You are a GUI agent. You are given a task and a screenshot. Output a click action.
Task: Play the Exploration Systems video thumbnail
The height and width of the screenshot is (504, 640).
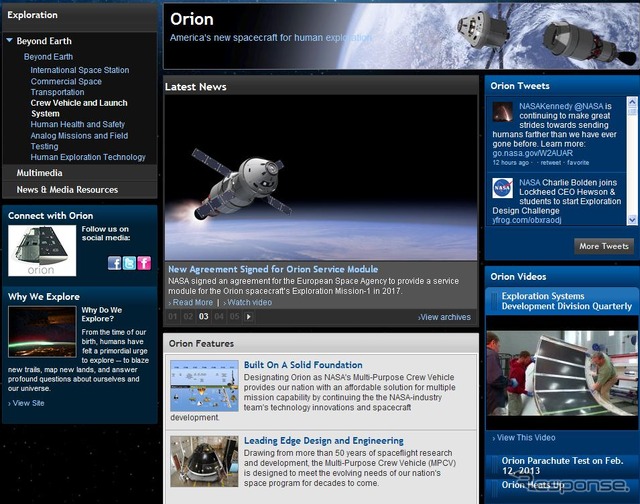(562, 373)
